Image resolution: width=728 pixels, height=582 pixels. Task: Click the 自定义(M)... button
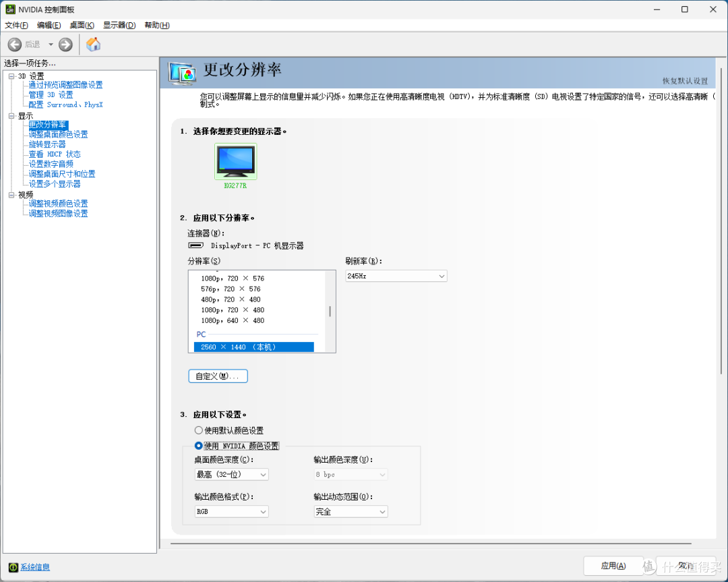(218, 376)
